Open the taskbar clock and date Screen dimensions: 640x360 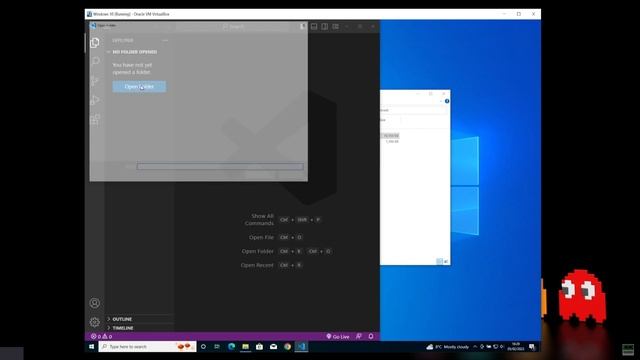point(516,347)
